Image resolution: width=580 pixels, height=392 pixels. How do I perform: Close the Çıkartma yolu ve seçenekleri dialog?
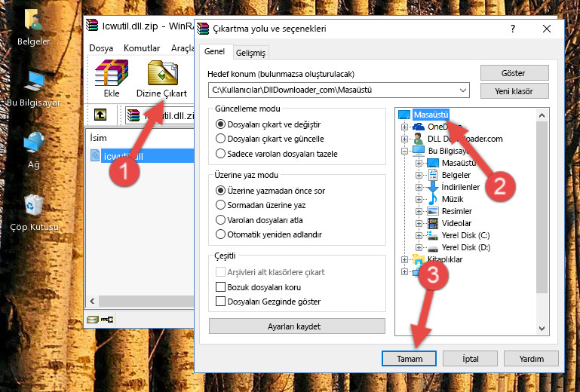pyautogui.click(x=547, y=29)
